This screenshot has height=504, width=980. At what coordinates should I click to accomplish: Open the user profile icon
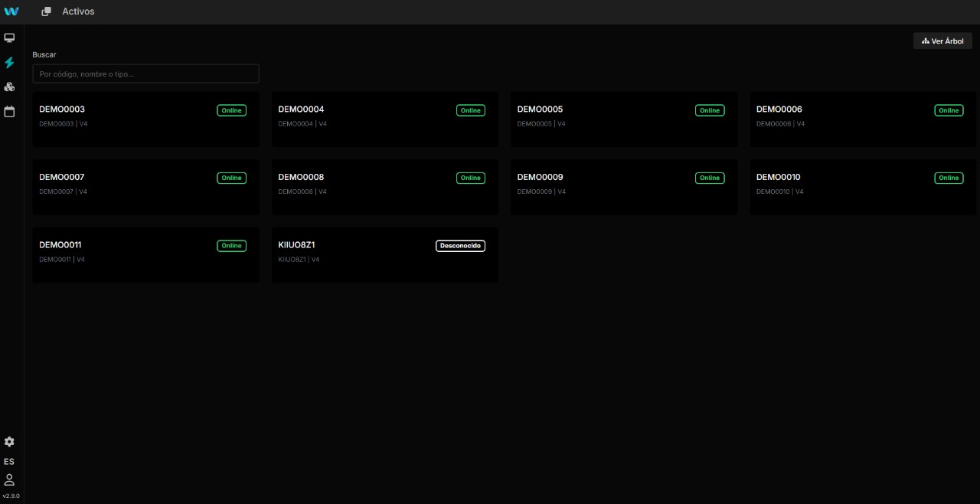pyautogui.click(x=9, y=479)
